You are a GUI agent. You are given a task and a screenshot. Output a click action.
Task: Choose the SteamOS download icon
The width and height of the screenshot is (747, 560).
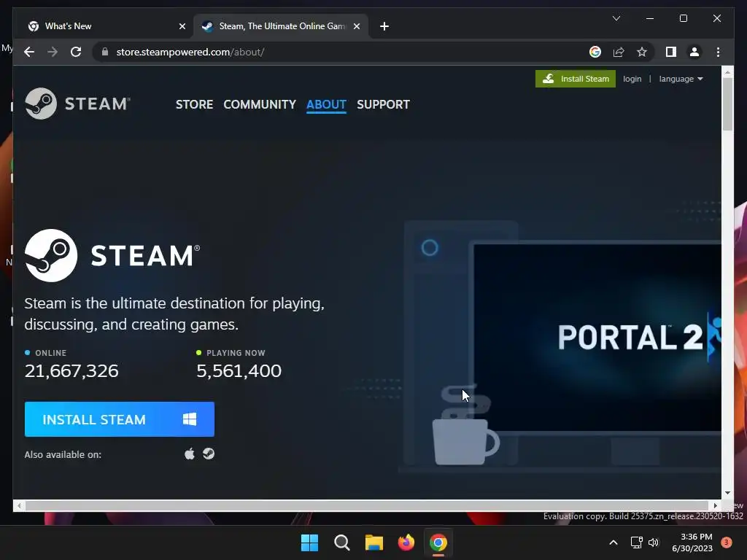(209, 454)
